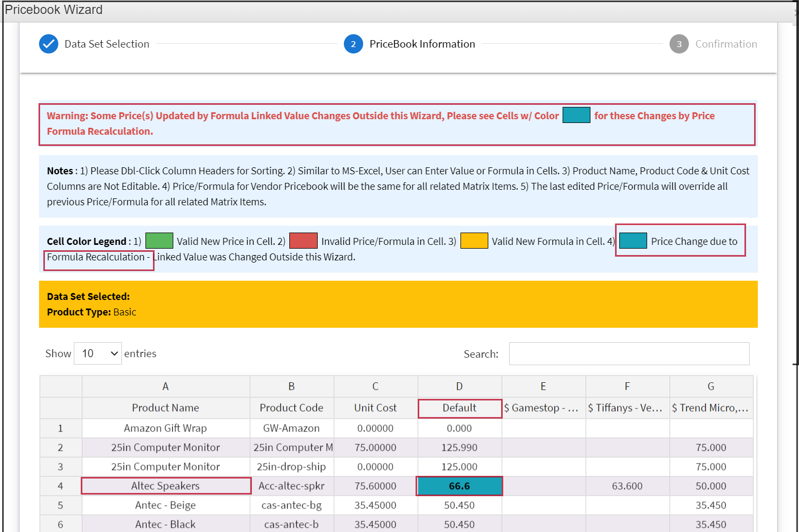The image size is (799, 532).
Task: Click the Product Code header cell
Action: pyautogui.click(x=291, y=408)
